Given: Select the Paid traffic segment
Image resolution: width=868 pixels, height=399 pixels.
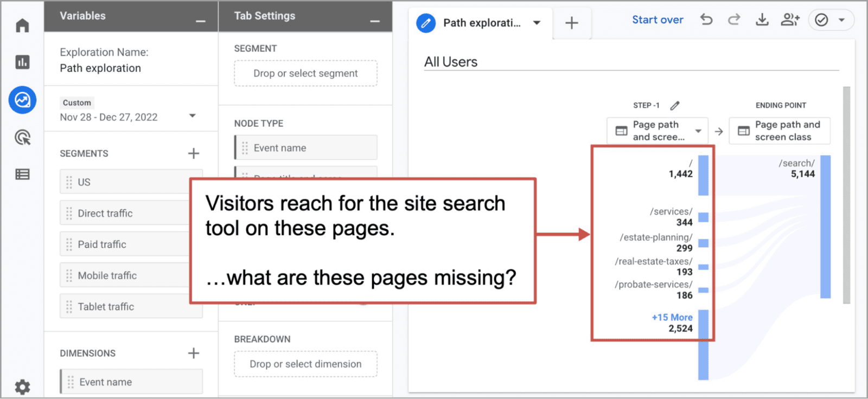Looking at the screenshot, I should click(x=131, y=244).
